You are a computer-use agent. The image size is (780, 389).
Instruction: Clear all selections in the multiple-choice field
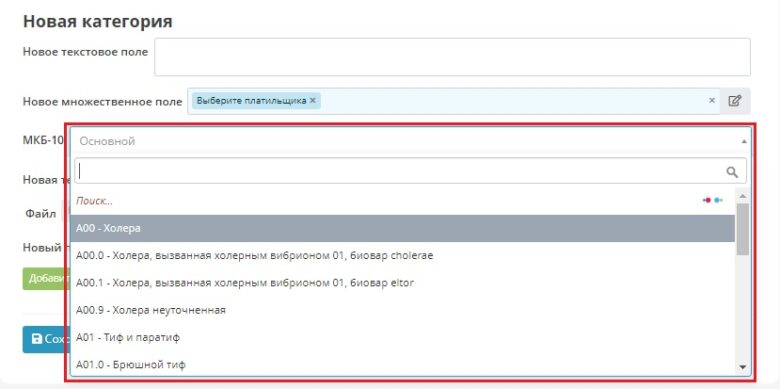712,100
